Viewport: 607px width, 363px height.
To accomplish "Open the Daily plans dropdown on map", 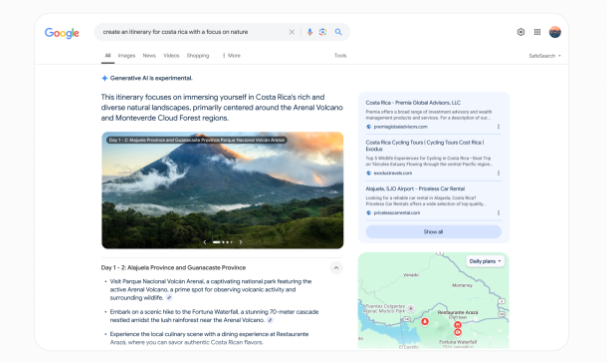I will click(485, 261).
